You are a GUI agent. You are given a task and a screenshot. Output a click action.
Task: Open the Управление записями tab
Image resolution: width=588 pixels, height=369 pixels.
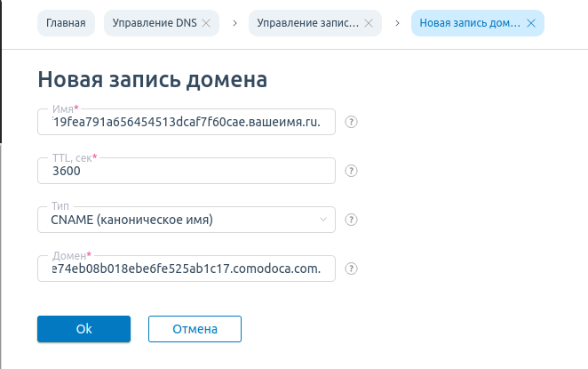click(x=307, y=23)
